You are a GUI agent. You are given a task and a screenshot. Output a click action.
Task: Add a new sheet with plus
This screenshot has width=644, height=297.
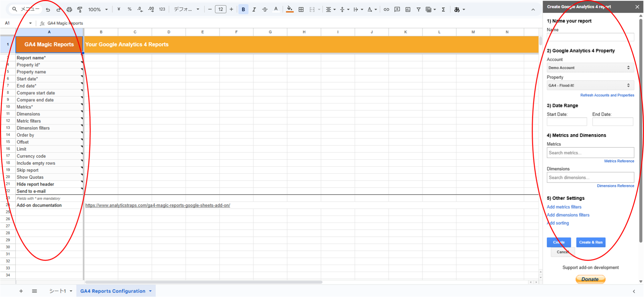(21, 291)
